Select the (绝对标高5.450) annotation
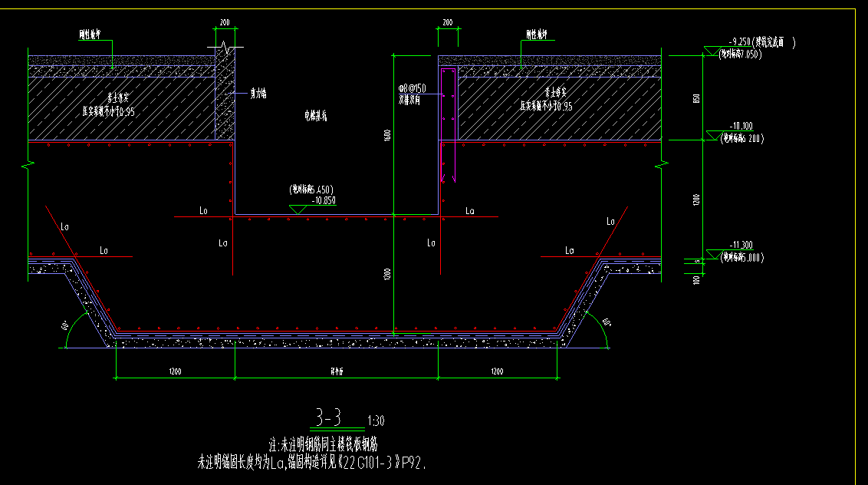 [x=311, y=190]
